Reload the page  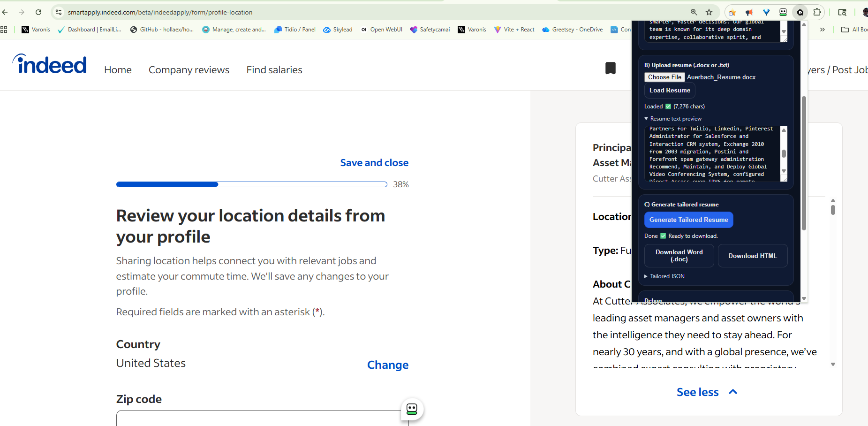(38, 12)
